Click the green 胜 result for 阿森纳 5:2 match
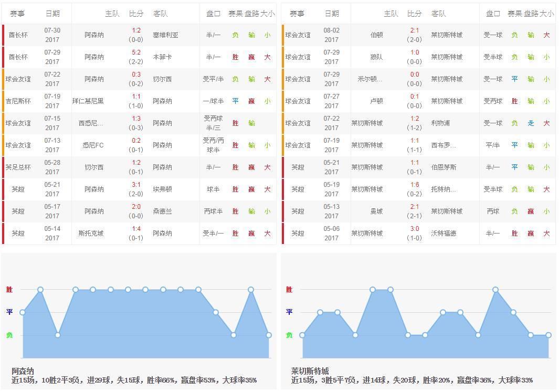The image size is (559, 392). point(235,57)
